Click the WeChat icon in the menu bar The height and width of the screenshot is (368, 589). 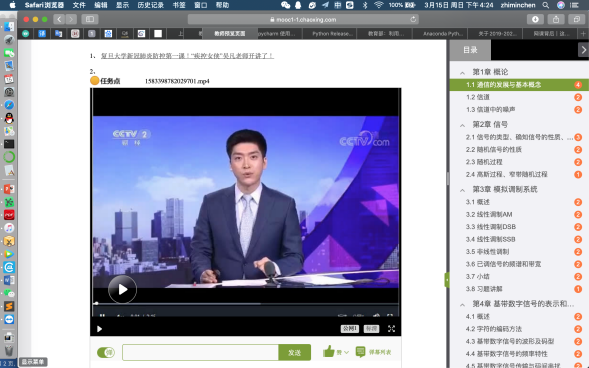285,5
